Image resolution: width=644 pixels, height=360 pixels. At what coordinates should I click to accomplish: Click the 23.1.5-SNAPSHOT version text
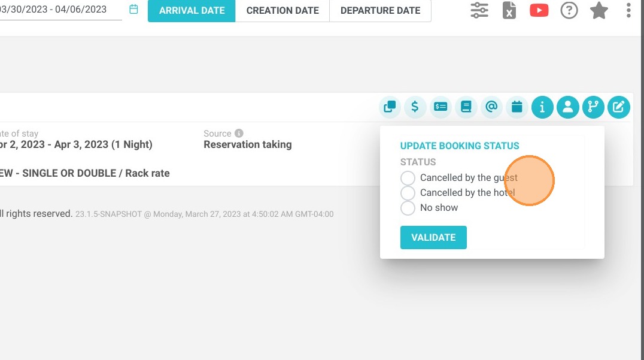click(108, 214)
